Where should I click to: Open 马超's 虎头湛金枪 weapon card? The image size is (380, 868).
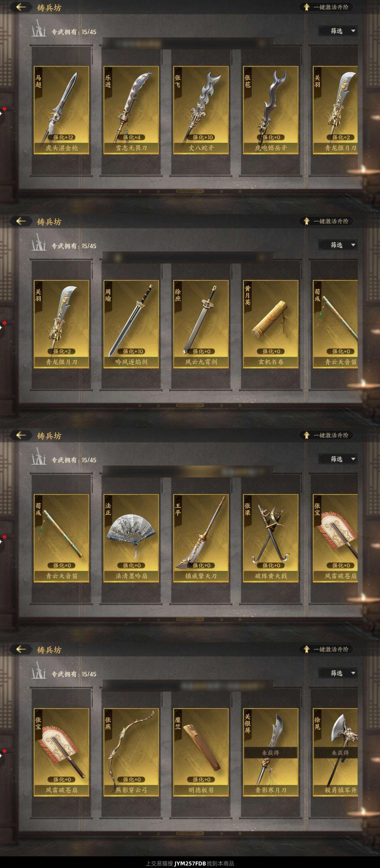click(x=61, y=110)
